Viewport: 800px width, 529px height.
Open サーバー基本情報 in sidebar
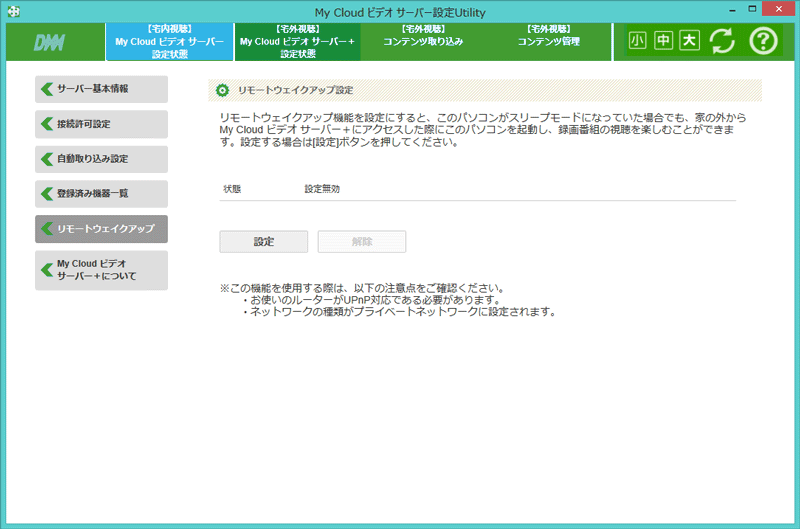coord(102,89)
